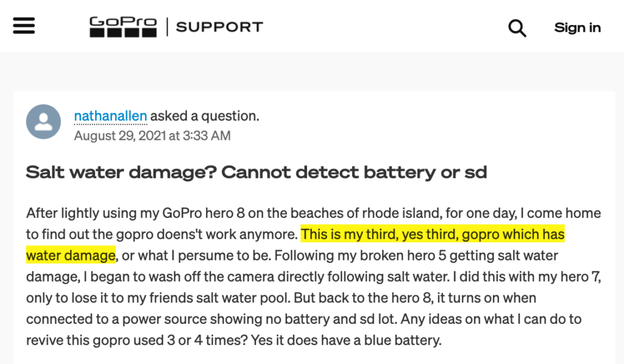Click nathanallen's grey profile avatar
Image resolution: width=624 pixels, height=364 pixels.
tap(43, 122)
